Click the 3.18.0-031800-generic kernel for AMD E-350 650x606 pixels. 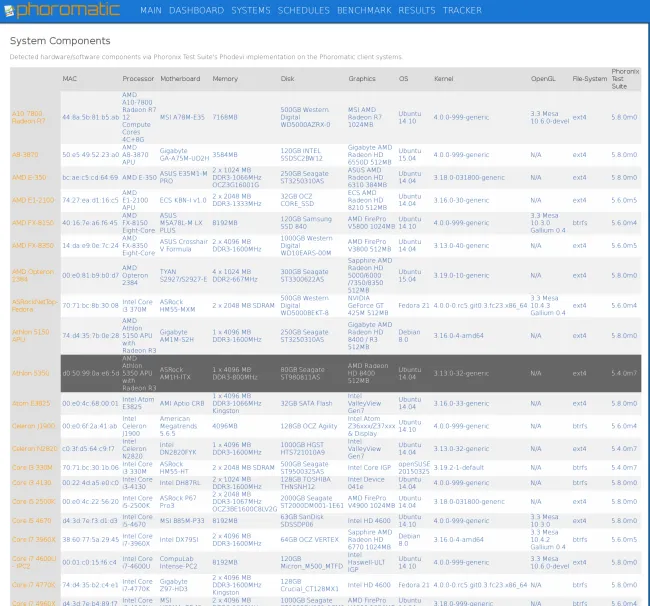[469, 177]
